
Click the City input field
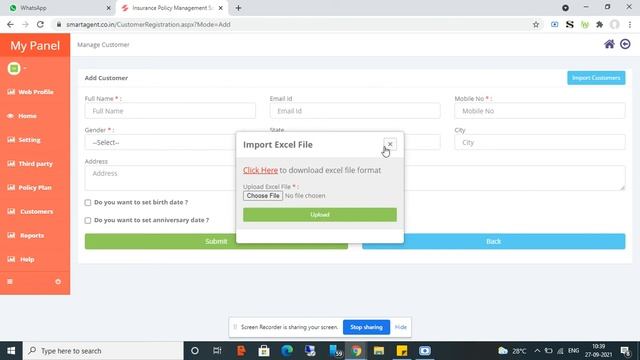pyautogui.click(x=540, y=142)
